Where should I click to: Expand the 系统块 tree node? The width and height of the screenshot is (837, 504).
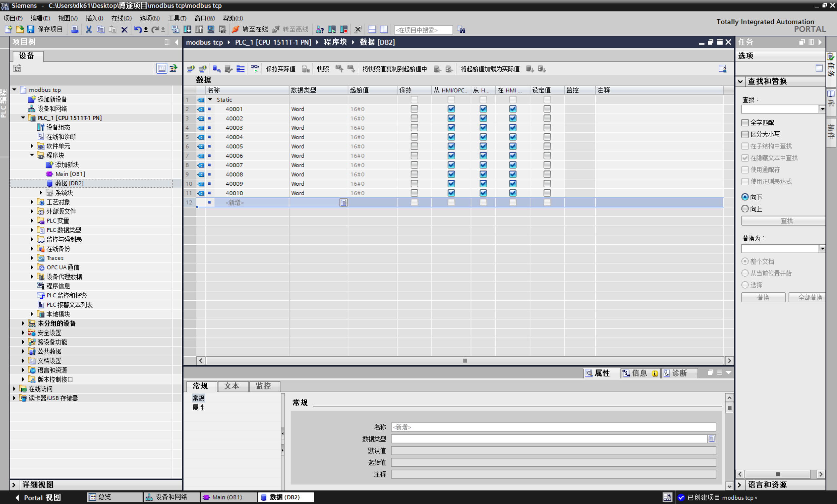tap(41, 193)
